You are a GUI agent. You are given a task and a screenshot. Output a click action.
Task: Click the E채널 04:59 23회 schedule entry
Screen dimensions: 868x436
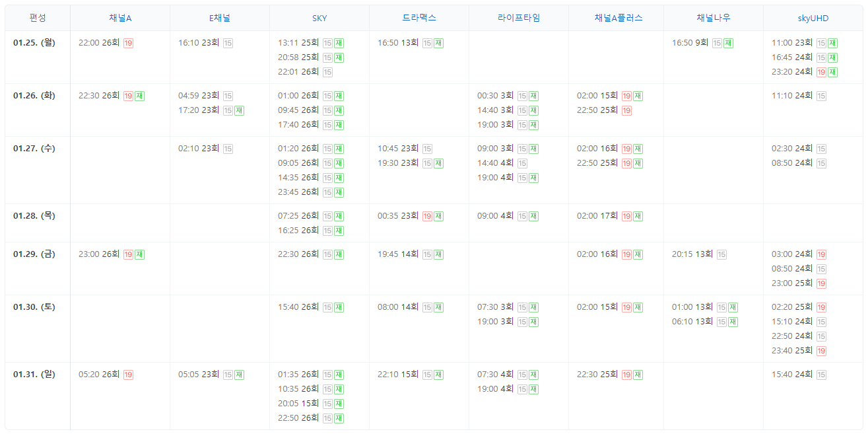[x=205, y=96]
